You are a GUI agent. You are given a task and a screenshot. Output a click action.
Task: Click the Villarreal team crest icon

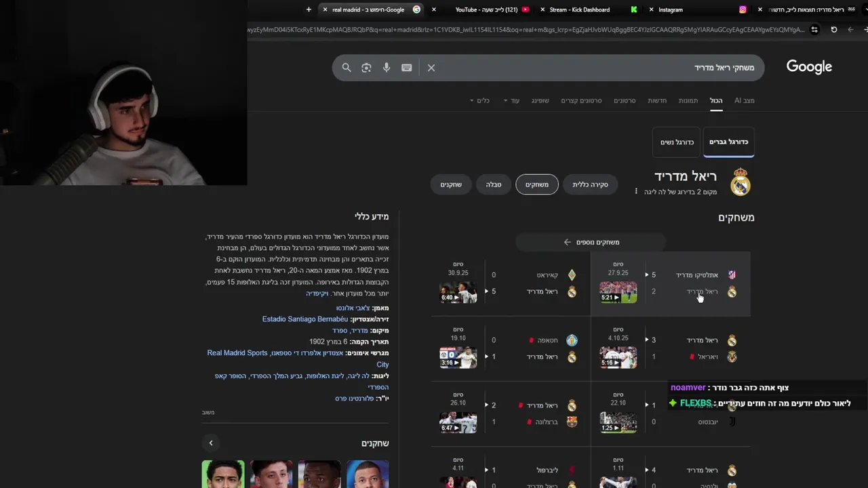click(x=732, y=357)
